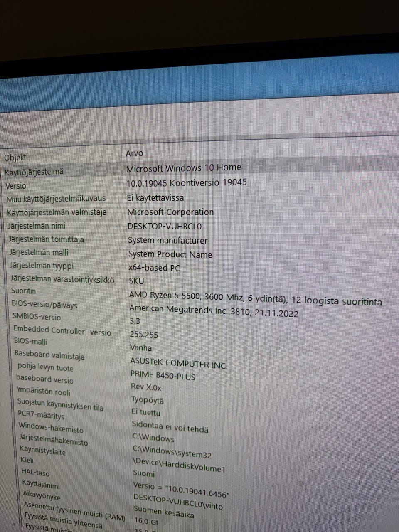The width and height of the screenshot is (399, 532).
Task: Click the Objekti column header
Action: click(x=16, y=157)
